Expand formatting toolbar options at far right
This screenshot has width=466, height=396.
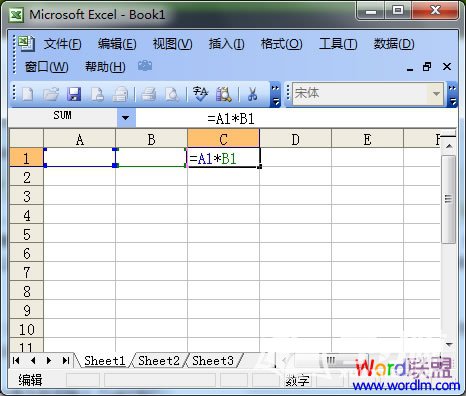point(452,95)
